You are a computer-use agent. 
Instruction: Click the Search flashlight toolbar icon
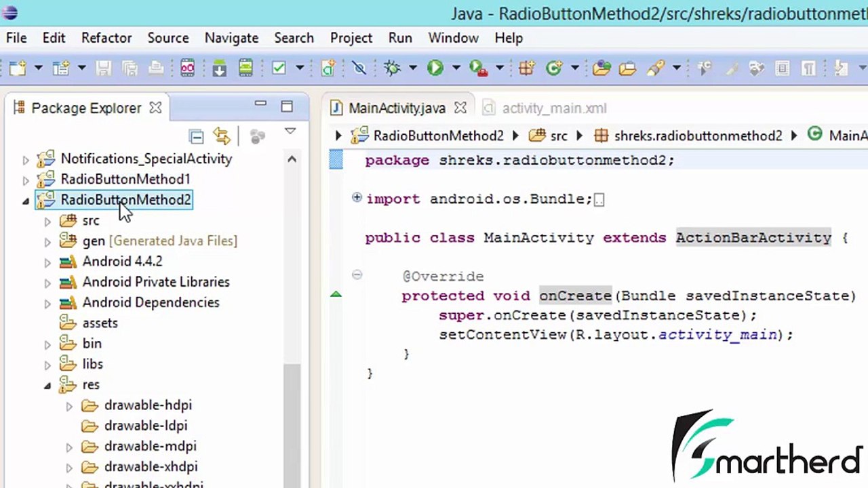point(656,68)
